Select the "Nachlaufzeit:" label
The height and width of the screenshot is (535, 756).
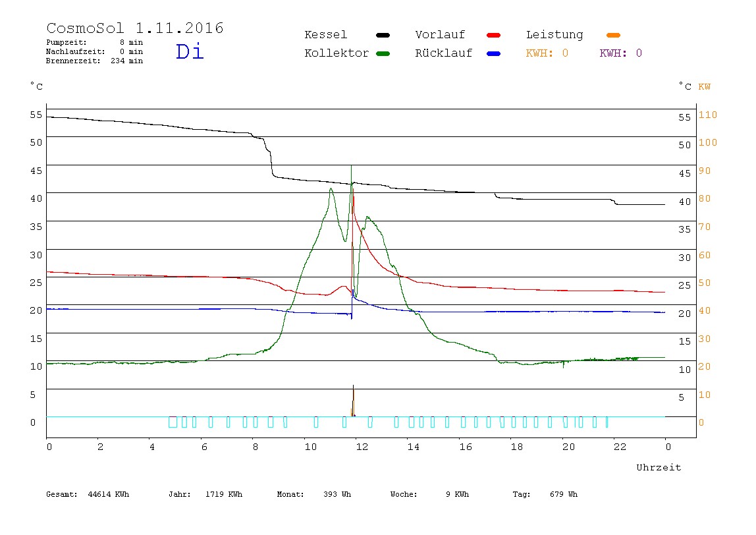coord(76,51)
